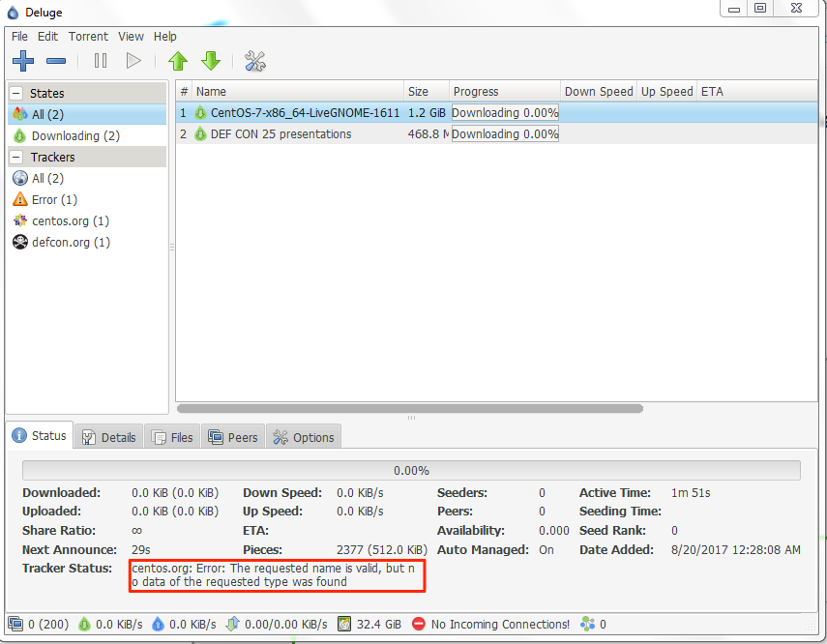Open Preferences with the tools icon

point(255,61)
